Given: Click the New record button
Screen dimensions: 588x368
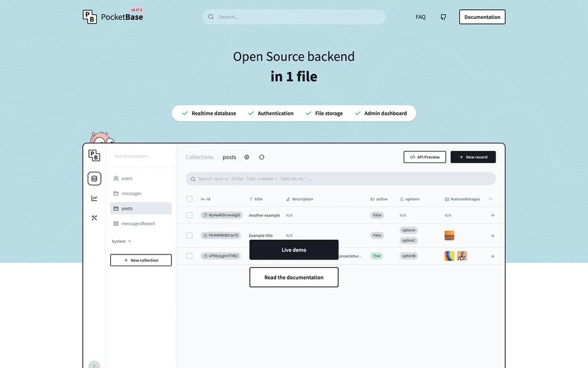Looking at the screenshot, I should [473, 157].
